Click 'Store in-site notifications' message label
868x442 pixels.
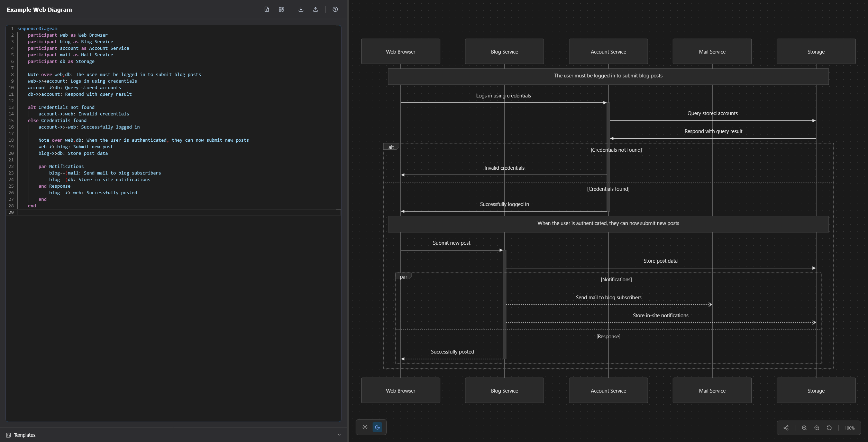[660, 316]
